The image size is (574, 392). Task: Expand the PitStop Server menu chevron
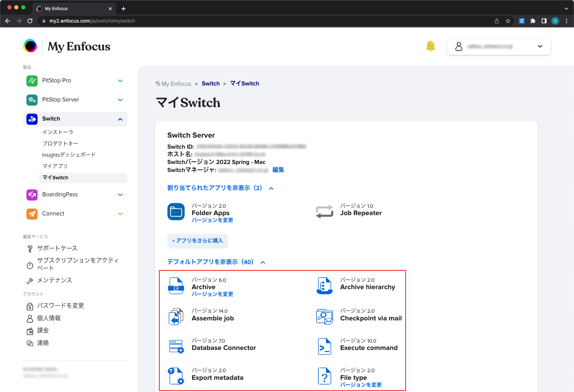pyautogui.click(x=120, y=100)
